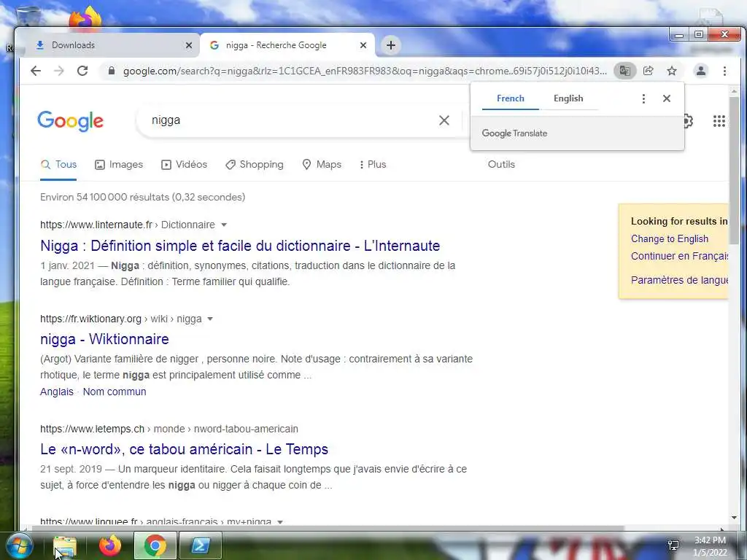The height and width of the screenshot is (560, 747).
Task: Expand the linguee.fr result dropdown arrow
Action: (x=280, y=522)
